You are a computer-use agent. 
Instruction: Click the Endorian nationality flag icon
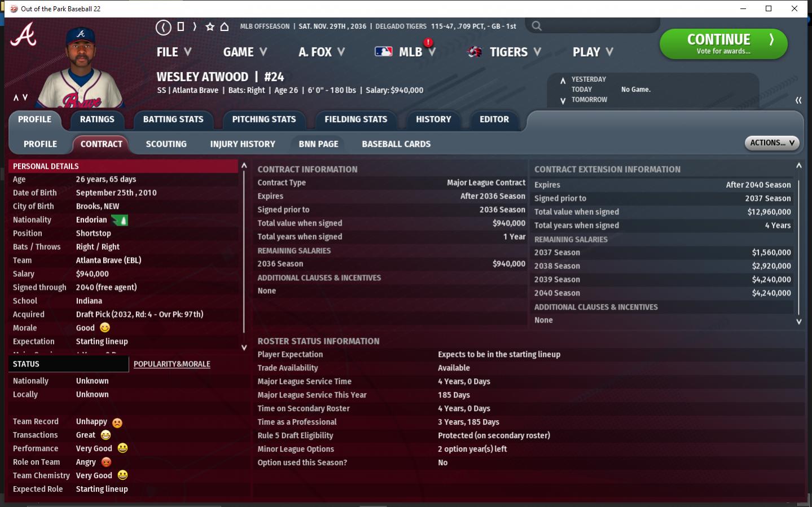120,220
